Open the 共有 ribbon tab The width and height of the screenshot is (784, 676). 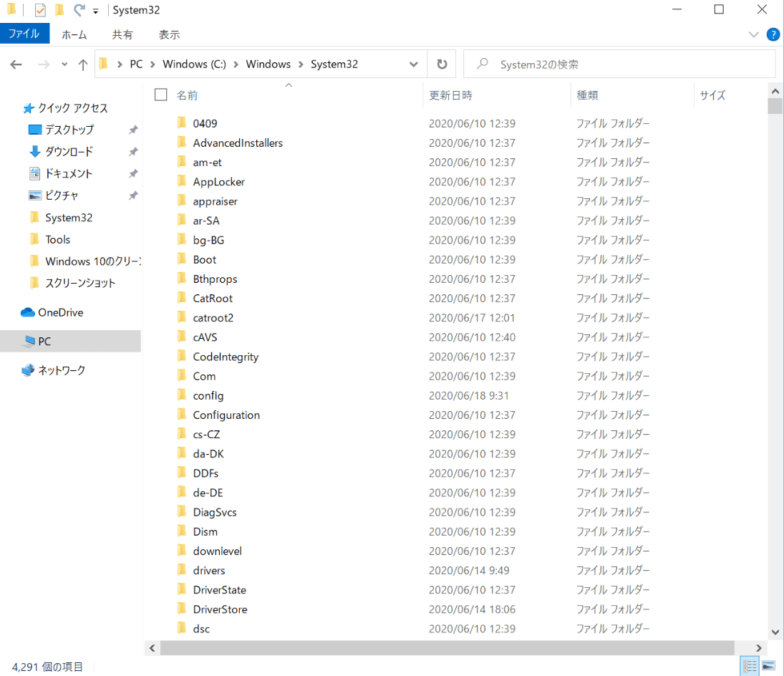(122, 34)
